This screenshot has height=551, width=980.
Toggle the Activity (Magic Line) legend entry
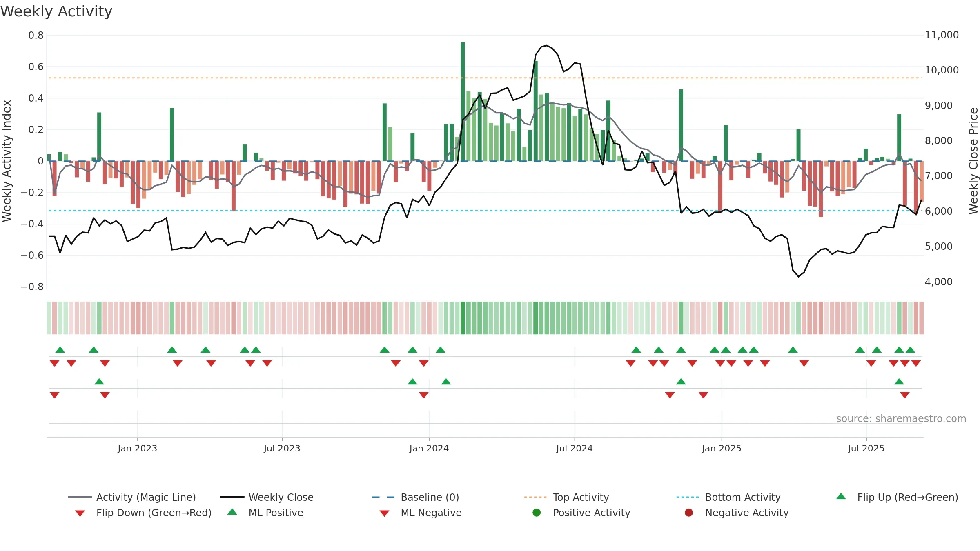132,497
